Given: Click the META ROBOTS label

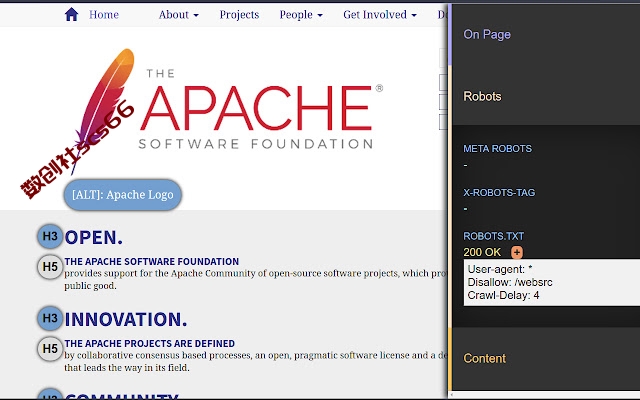Looking at the screenshot, I should click(x=497, y=149).
